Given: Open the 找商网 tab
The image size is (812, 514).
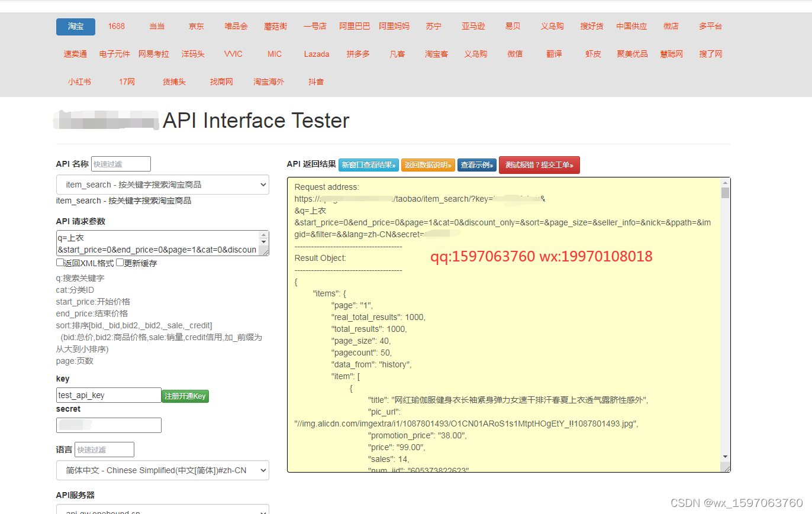Looking at the screenshot, I should tap(221, 82).
